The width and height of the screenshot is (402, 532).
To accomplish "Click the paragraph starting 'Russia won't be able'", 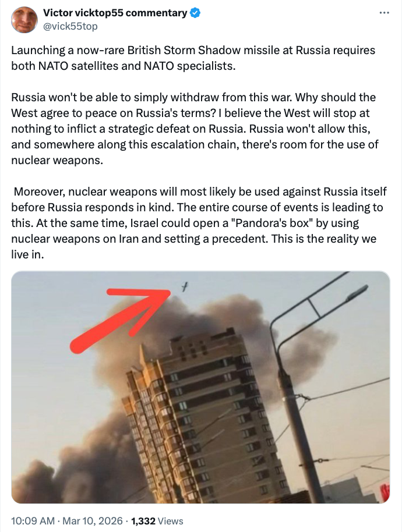I will click(x=195, y=129).
